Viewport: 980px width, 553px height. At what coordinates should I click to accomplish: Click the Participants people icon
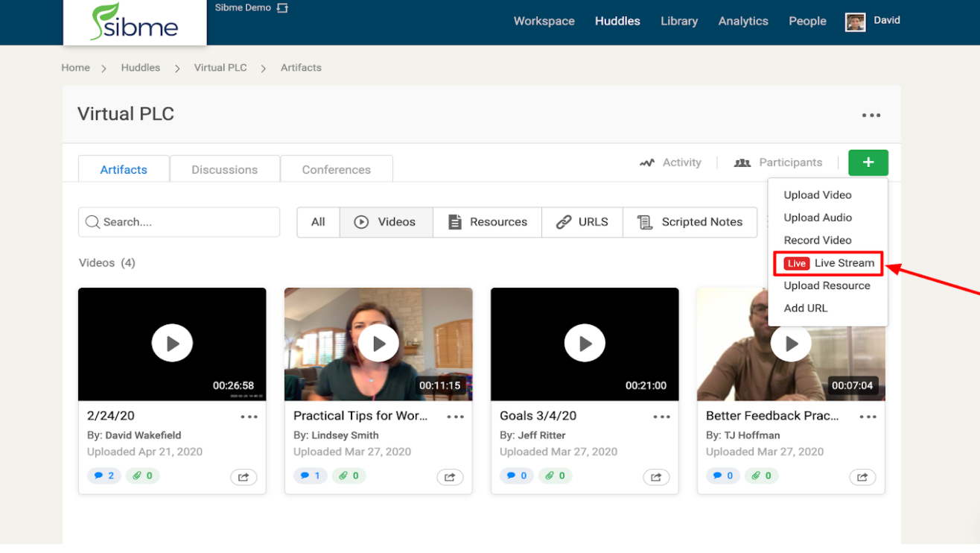point(742,162)
